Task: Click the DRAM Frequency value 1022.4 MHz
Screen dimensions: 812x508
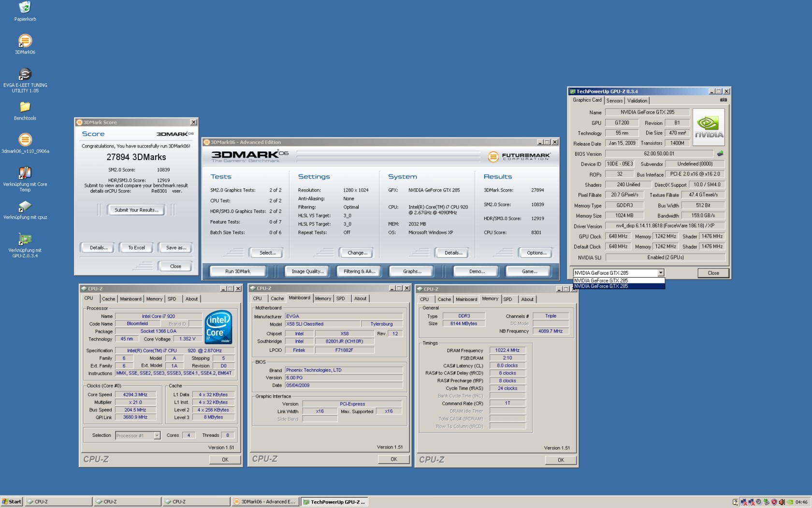Action: coord(507,350)
